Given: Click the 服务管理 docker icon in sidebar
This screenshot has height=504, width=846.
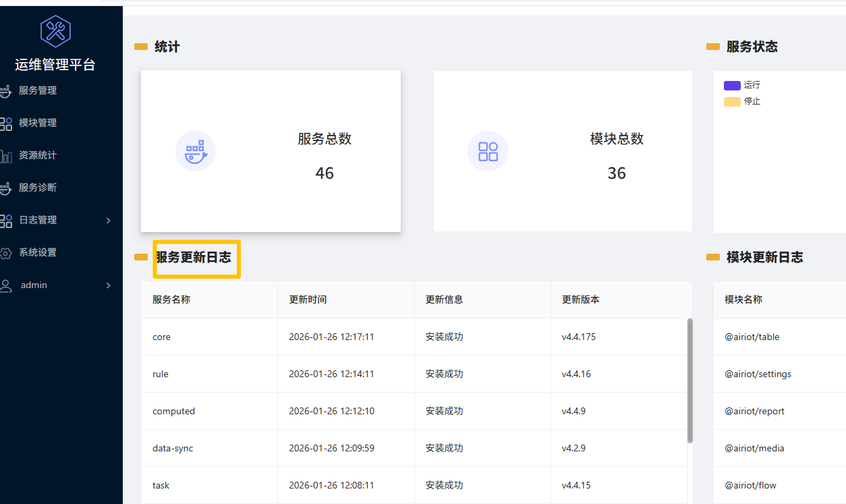Looking at the screenshot, I should coord(6,90).
